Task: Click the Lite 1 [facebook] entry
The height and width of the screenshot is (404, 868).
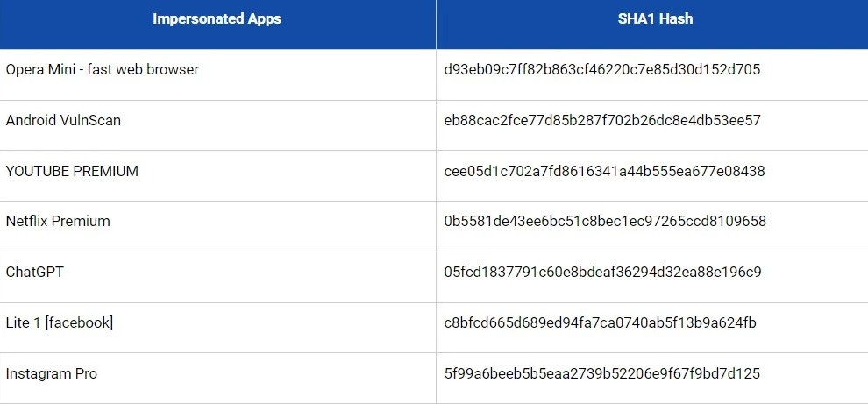Action: tap(60, 322)
